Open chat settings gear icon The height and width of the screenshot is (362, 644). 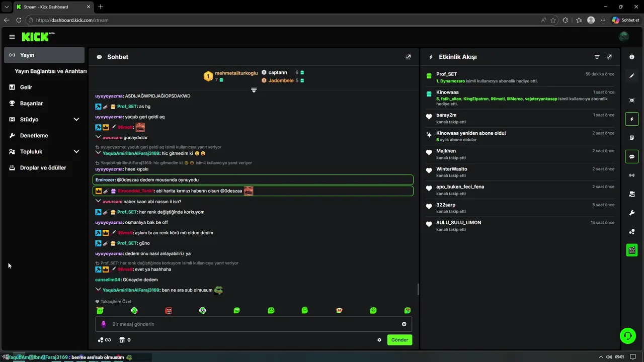[x=379, y=340]
